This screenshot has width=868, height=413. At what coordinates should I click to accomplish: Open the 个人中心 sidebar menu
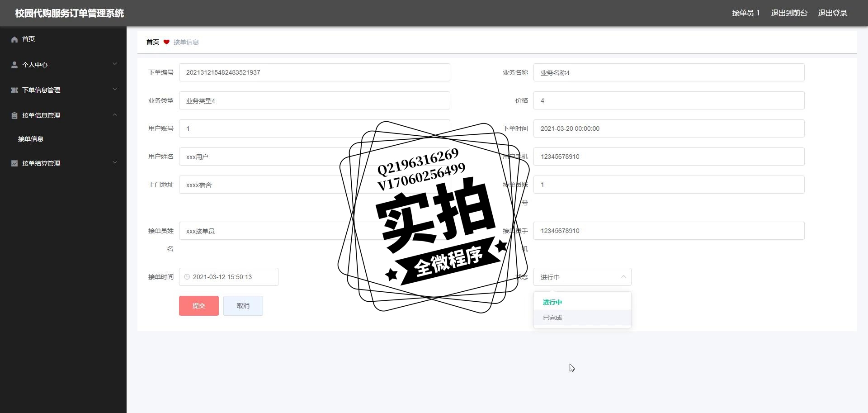[x=63, y=65]
